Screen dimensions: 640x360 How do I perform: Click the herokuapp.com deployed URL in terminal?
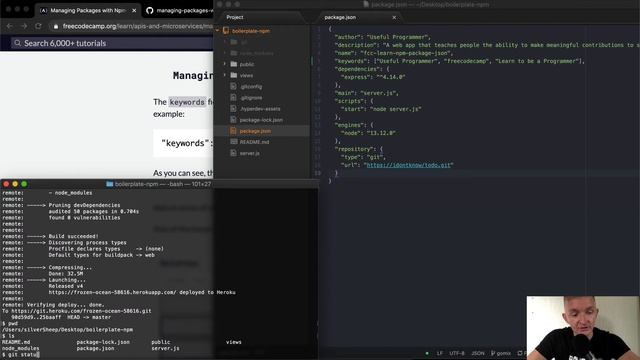pos(112,292)
